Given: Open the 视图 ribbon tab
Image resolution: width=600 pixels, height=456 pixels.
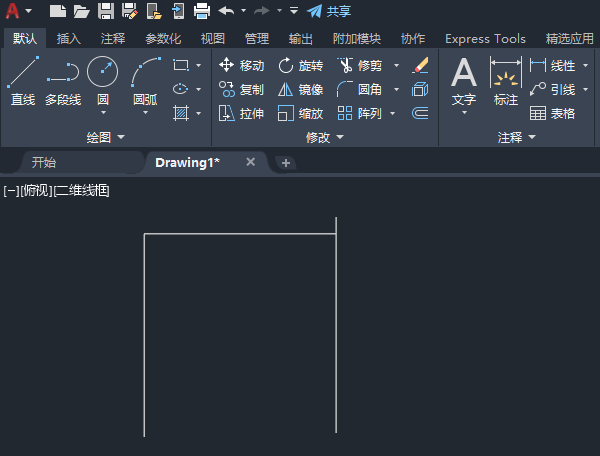Looking at the screenshot, I should point(213,39).
